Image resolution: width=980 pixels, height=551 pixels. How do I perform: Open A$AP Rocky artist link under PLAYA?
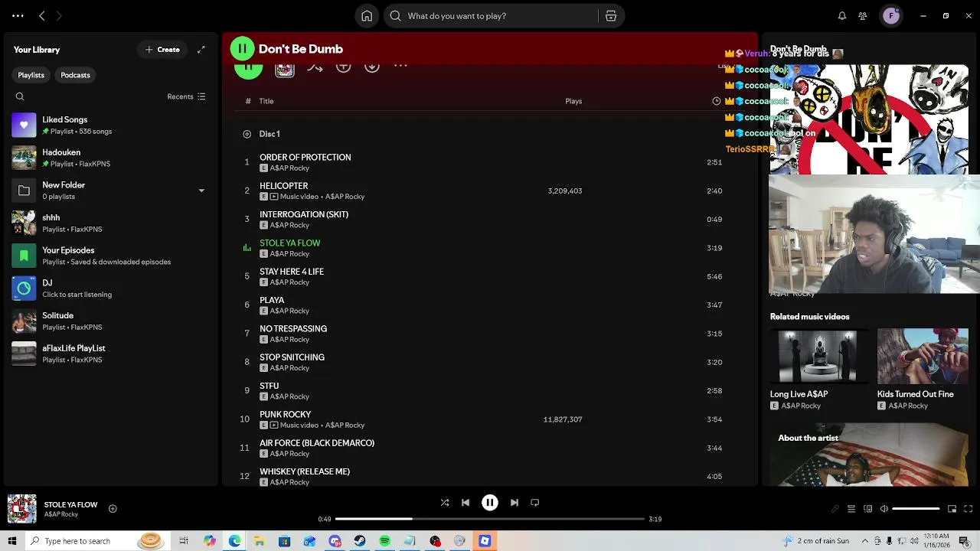point(289,311)
